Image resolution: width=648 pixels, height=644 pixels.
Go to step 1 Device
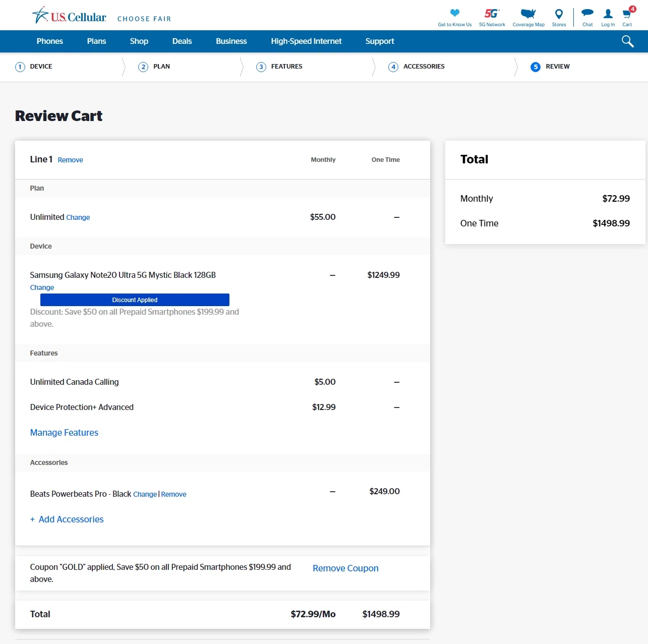[34, 67]
